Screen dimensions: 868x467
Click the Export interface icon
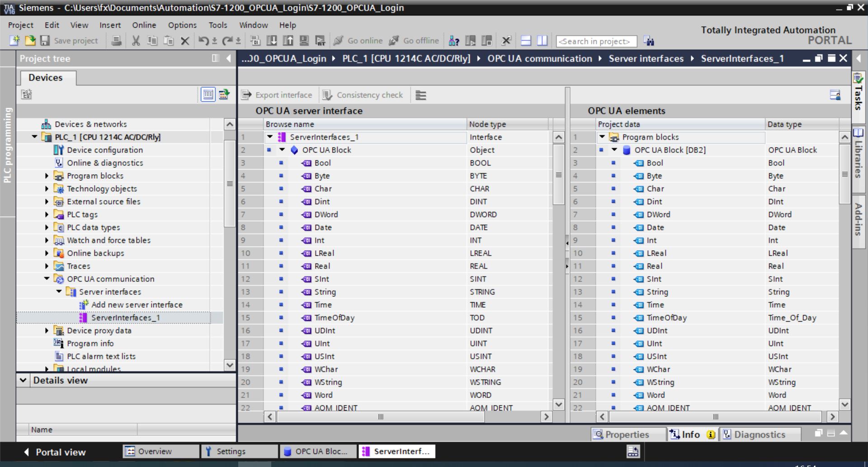[246, 95]
